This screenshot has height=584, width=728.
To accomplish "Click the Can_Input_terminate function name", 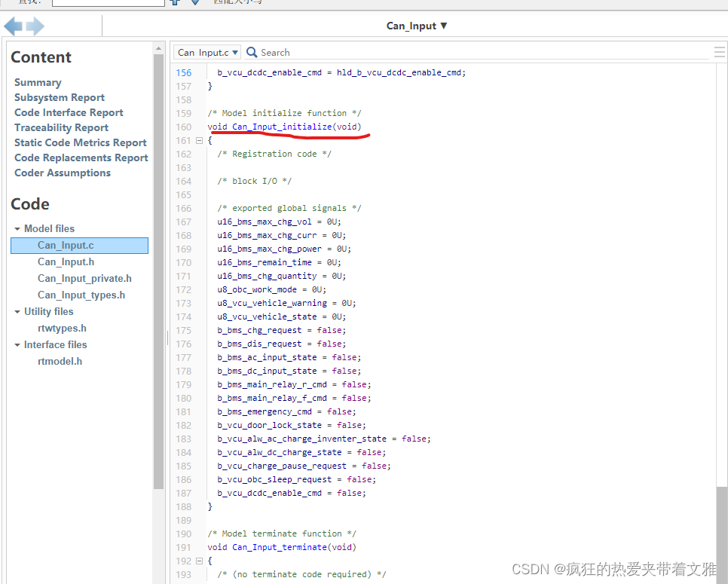I will [280, 547].
